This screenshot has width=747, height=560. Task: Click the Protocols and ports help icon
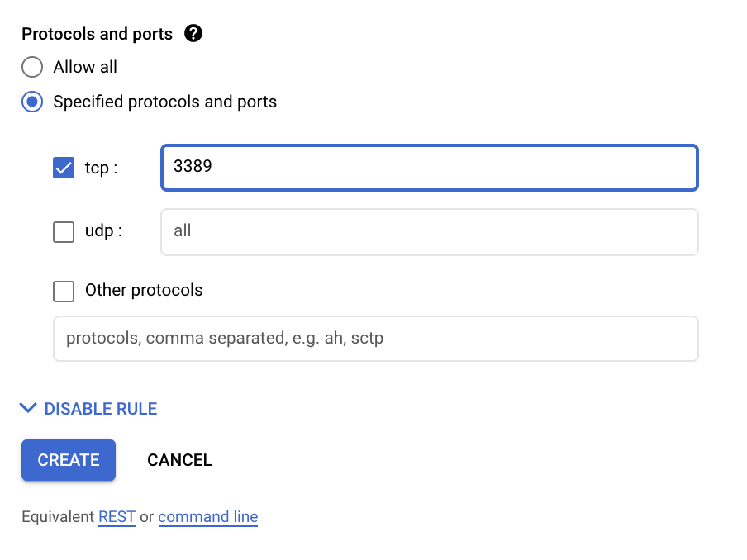pos(193,34)
